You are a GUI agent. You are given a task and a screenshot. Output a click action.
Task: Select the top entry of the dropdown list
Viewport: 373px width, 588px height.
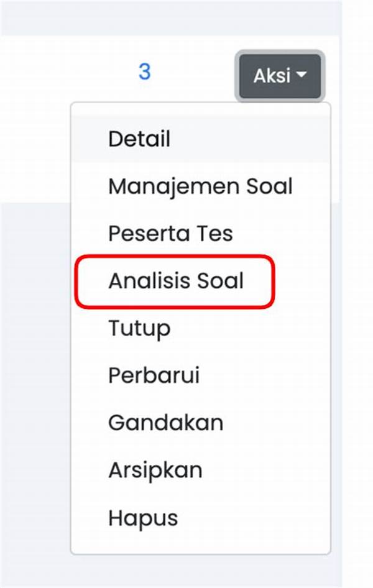coord(139,139)
